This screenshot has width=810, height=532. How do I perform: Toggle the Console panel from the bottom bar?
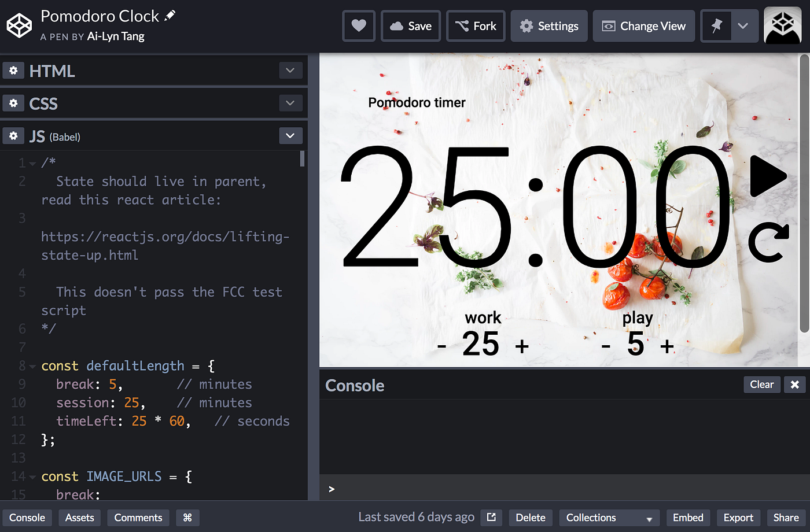pos(27,518)
